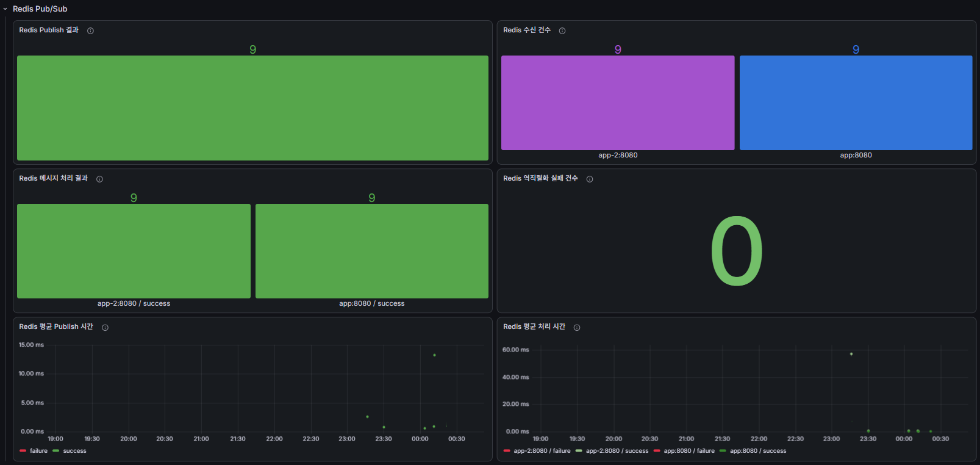Screen dimensions: 980x465
Task: Click the Redis 평균 처리 시간 panel title
Action: [x=534, y=326]
